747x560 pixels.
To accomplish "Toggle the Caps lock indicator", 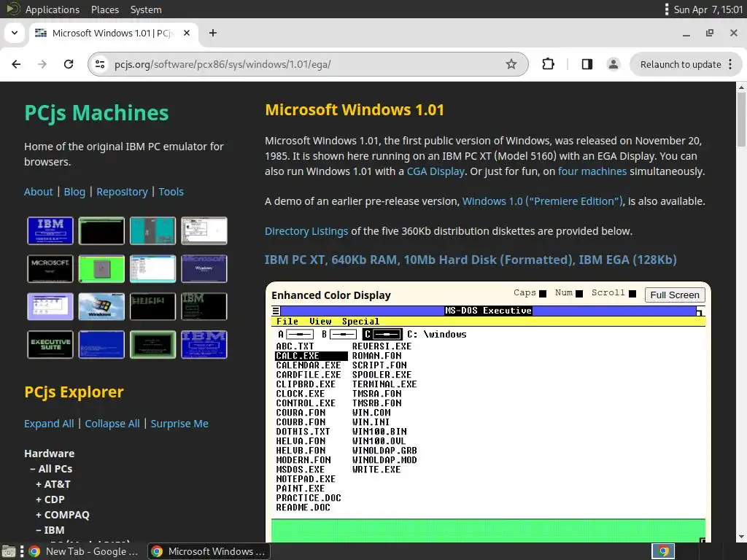I will coord(543,294).
